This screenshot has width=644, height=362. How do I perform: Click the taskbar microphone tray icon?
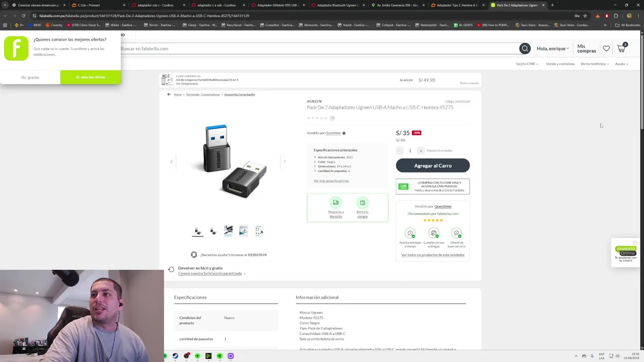[592, 356]
